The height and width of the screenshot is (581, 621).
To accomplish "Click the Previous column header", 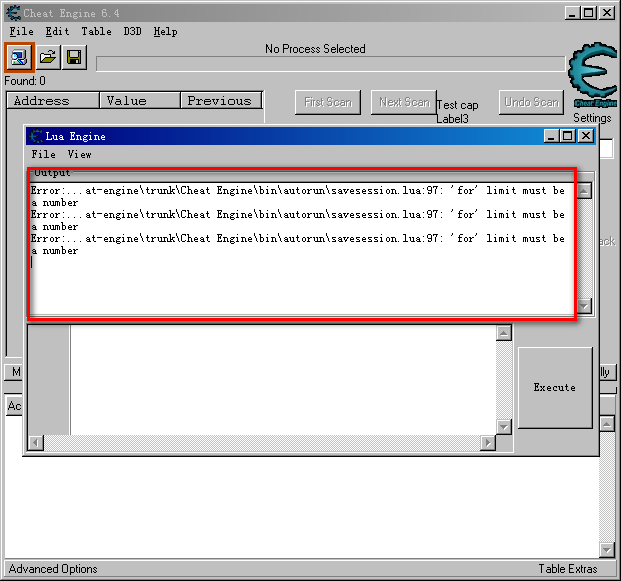I will click(220, 101).
